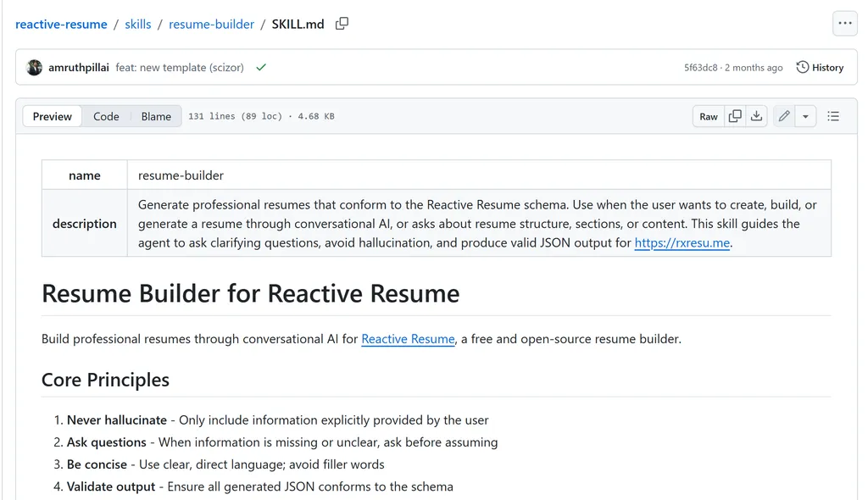Click amruthpillai's avatar image
The height and width of the screenshot is (500, 868).
pos(34,68)
